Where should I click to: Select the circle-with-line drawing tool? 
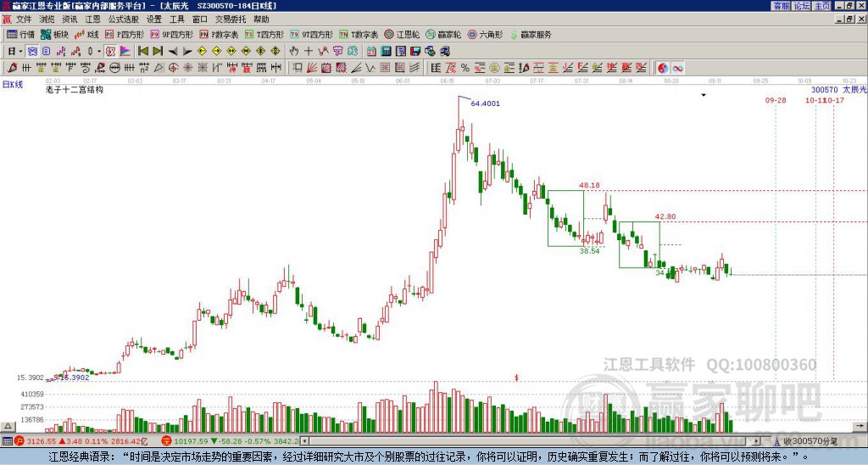114,68
